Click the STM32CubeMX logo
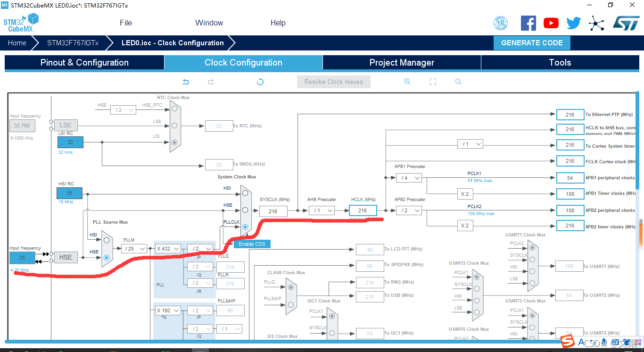 coord(21,23)
